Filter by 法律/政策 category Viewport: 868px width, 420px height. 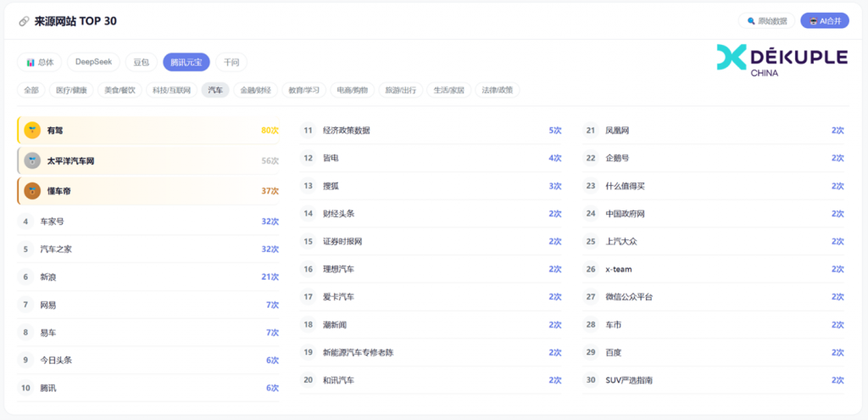(x=497, y=90)
